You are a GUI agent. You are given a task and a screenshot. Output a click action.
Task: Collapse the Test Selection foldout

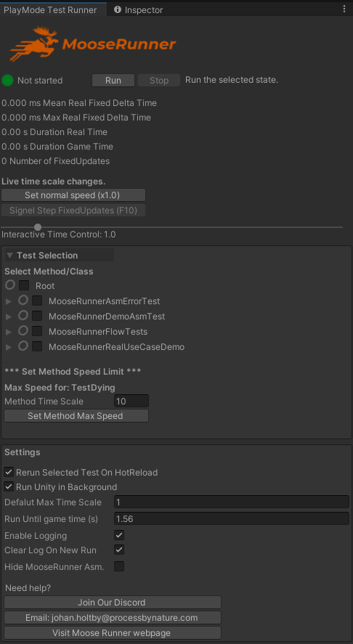pos(10,256)
